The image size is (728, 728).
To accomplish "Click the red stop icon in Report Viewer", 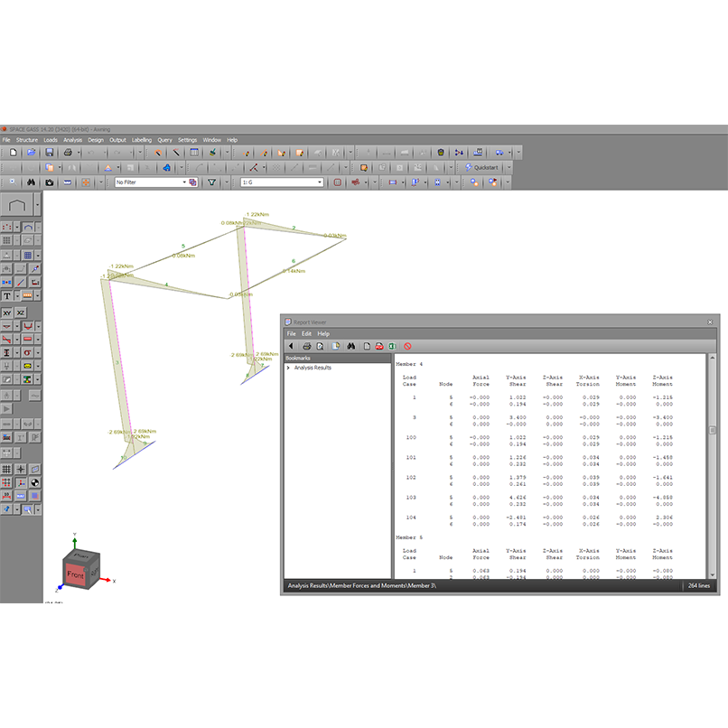I will [x=408, y=346].
